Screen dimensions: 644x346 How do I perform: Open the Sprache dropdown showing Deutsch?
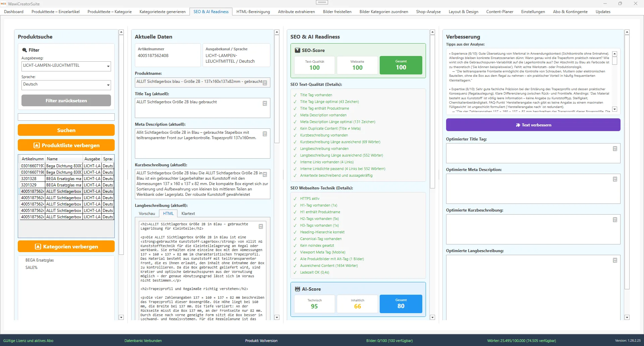pos(108,85)
